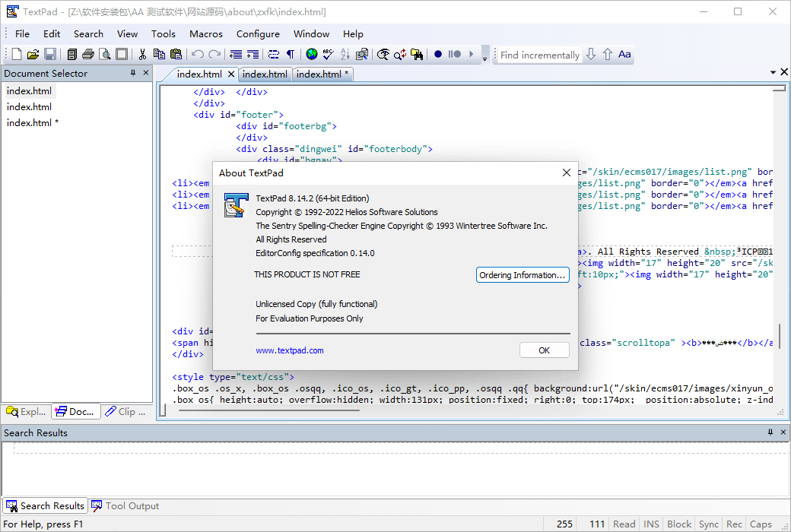This screenshot has width=791, height=532.
Task: Find previous with the up arrow
Action: pyautogui.click(x=608, y=54)
